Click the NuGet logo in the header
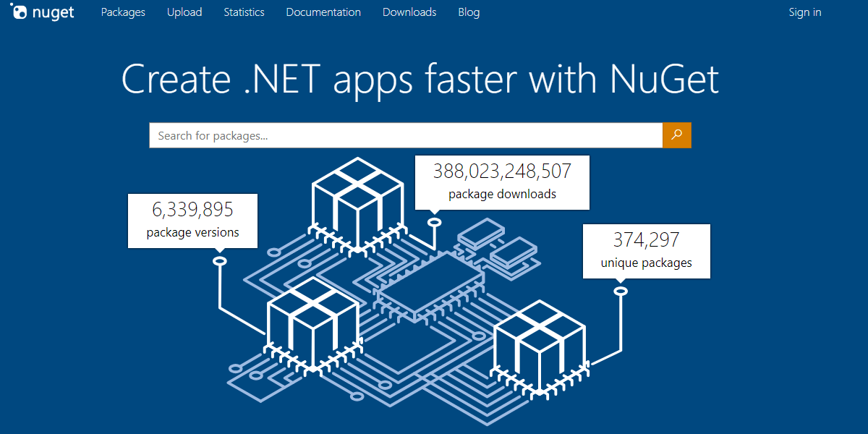The image size is (868, 434). click(x=43, y=12)
